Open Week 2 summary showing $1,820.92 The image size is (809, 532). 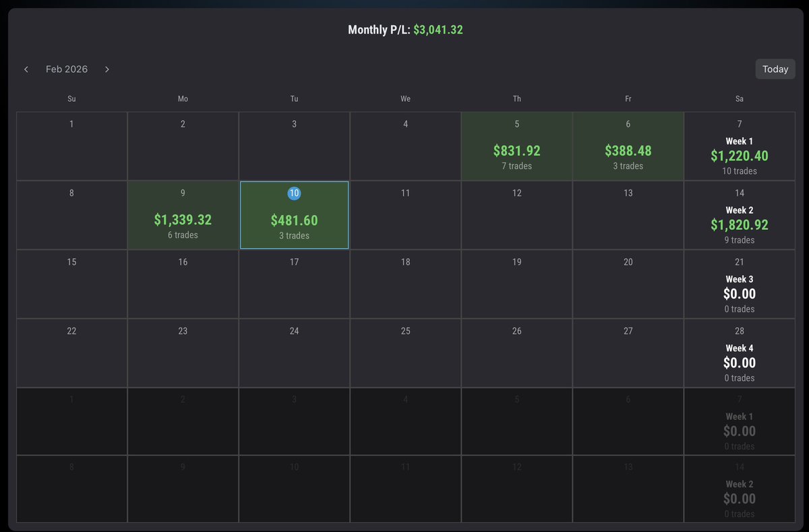[740, 215]
